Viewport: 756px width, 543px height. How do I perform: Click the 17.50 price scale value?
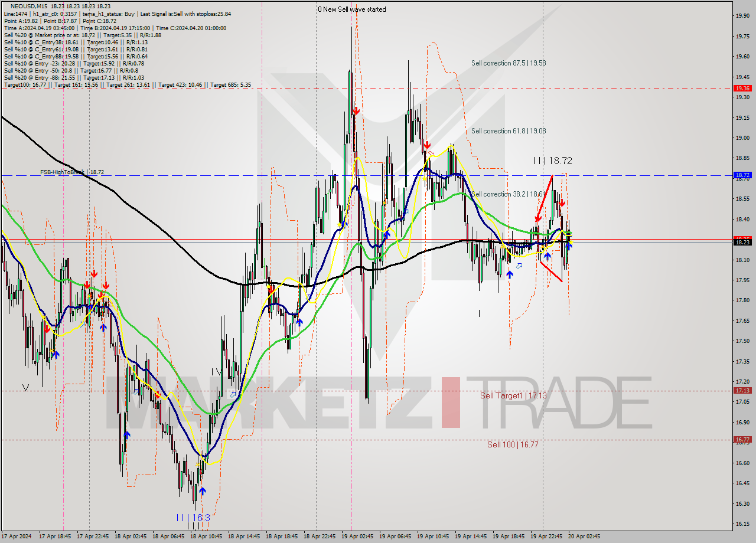tap(742, 341)
